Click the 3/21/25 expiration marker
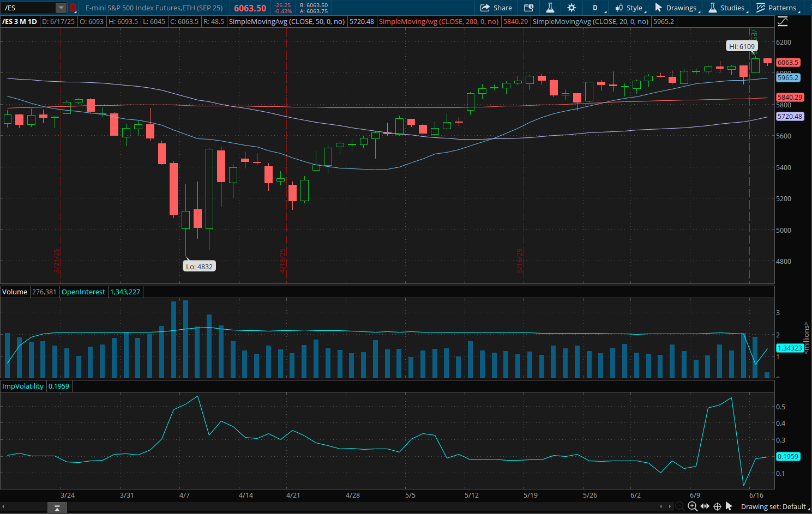Screen dimensions: 812x514 pos(57,262)
